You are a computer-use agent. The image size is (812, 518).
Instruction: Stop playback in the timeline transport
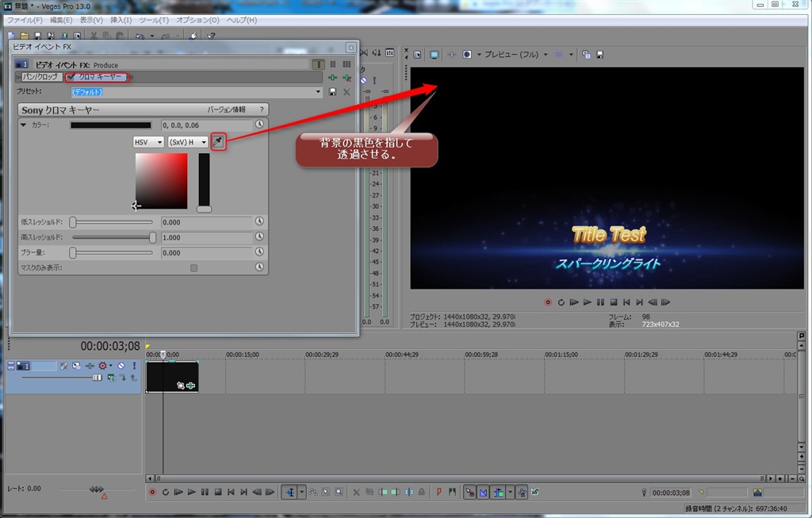coord(218,492)
